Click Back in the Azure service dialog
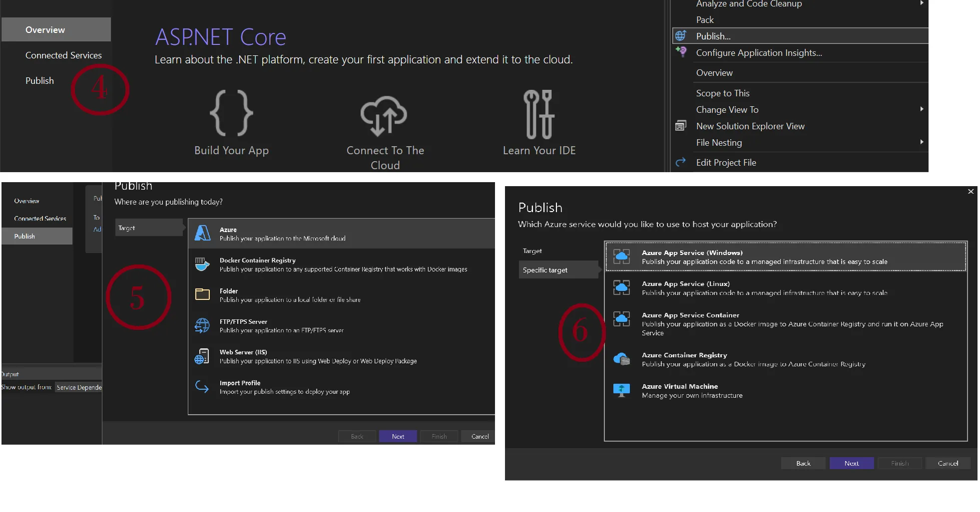980x512 pixels. click(803, 464)
